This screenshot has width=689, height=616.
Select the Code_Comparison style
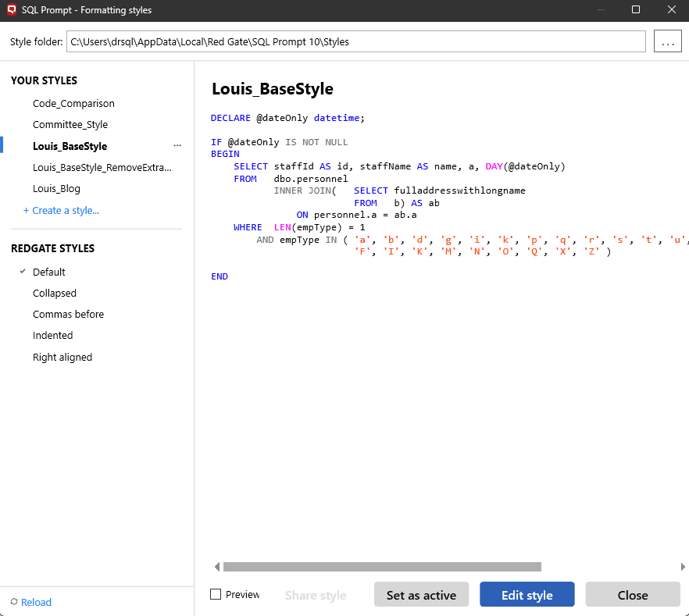(74, 103)
